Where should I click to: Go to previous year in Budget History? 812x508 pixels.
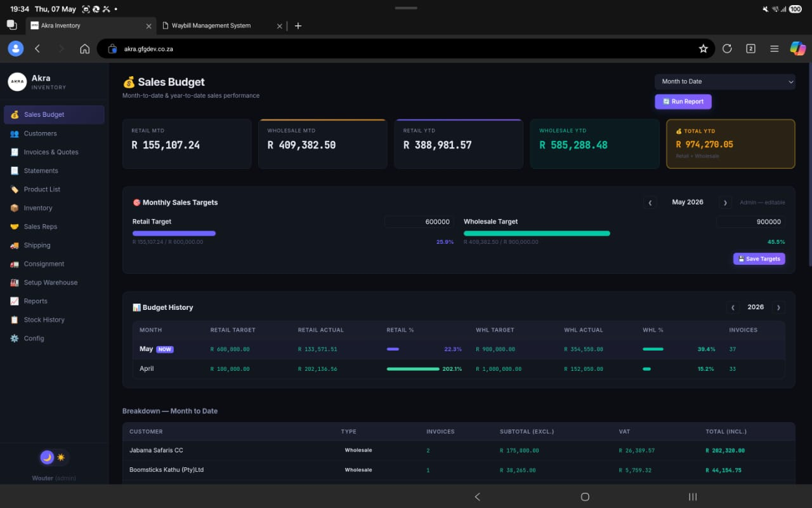[x=733, y=307]
